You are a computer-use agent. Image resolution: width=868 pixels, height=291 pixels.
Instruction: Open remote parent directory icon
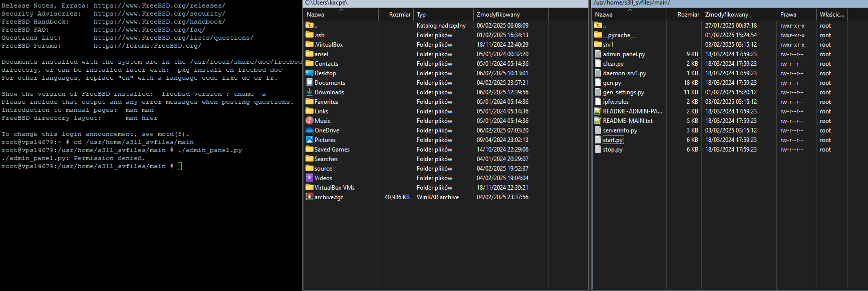click(598, 26)
